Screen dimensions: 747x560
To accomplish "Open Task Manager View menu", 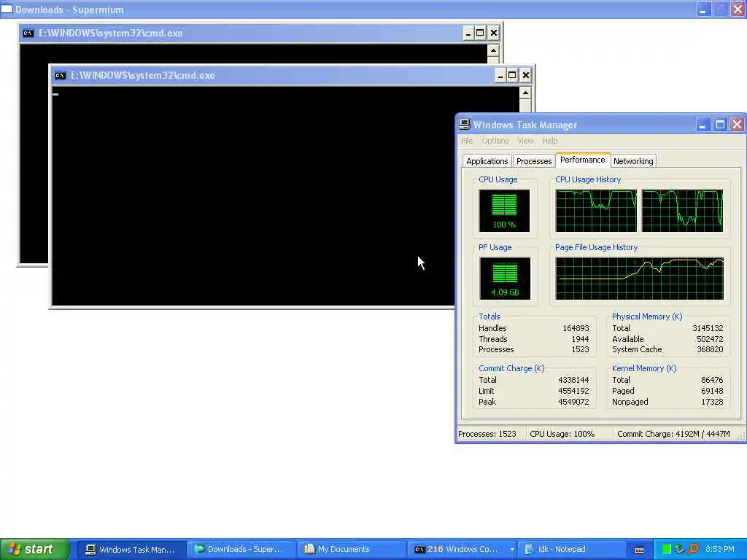I will [x=525, y=141].
